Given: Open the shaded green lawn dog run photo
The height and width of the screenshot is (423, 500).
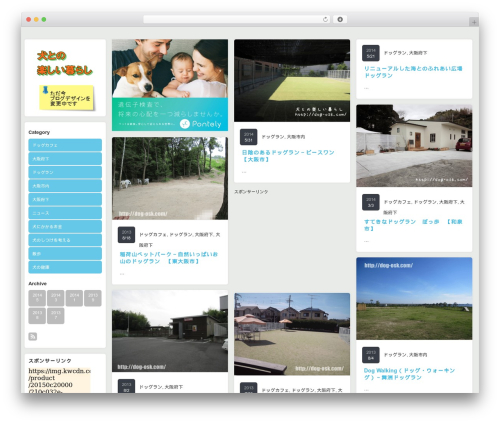Looking at the screenshot, I should [x=292, y=80].
